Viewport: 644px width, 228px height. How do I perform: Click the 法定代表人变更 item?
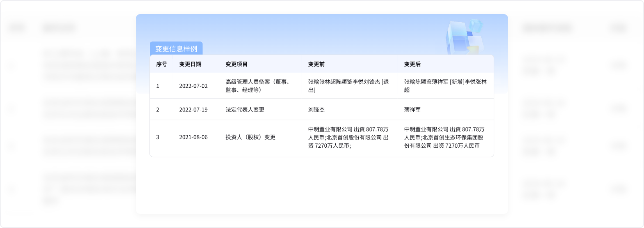(245, 110)
